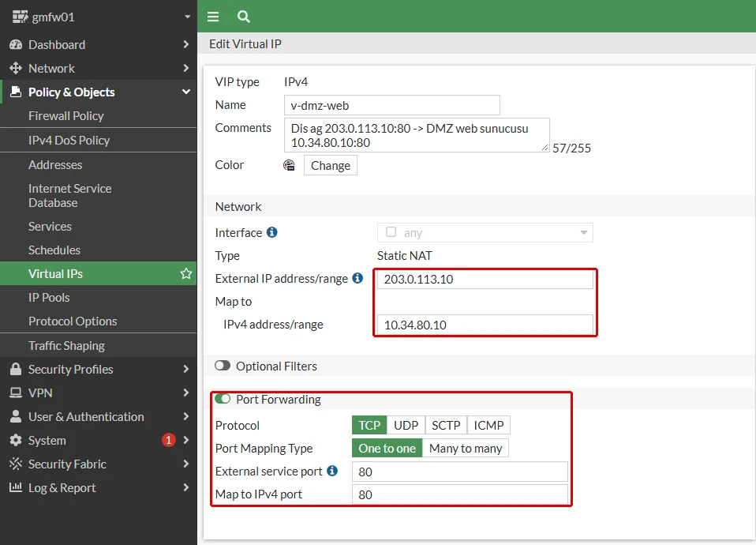Click the Log & Report chart icon
The image size is (756, 545).
pyautogui.click(x=16, y=487)
